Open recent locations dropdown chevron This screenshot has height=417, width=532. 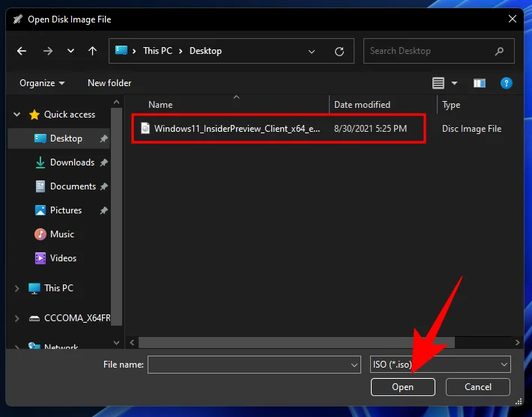click(x=70, y=51)
